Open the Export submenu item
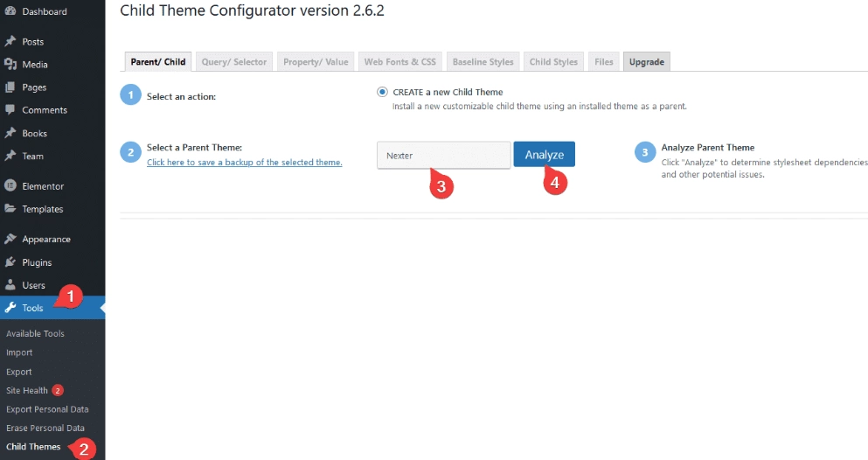868x460 pixels. tap(19, 372)
